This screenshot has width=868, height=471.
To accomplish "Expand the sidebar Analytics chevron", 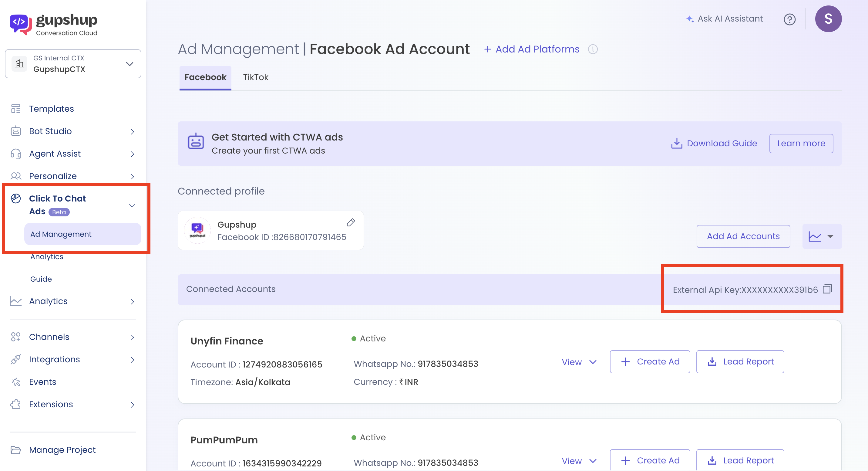I will [133, 301].
